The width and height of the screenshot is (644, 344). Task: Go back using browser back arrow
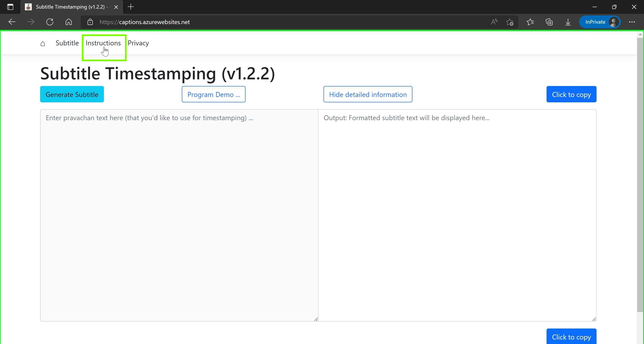click(12, 22)
